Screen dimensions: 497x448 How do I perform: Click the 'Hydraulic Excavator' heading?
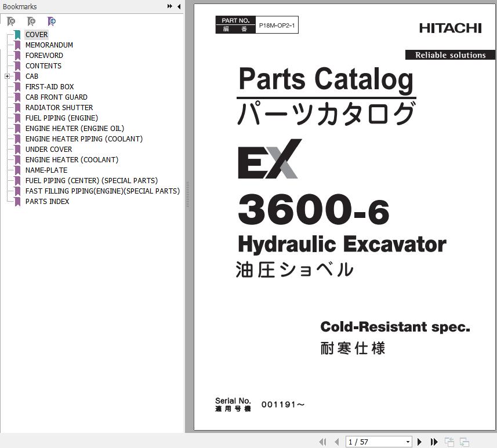[342, 245]
